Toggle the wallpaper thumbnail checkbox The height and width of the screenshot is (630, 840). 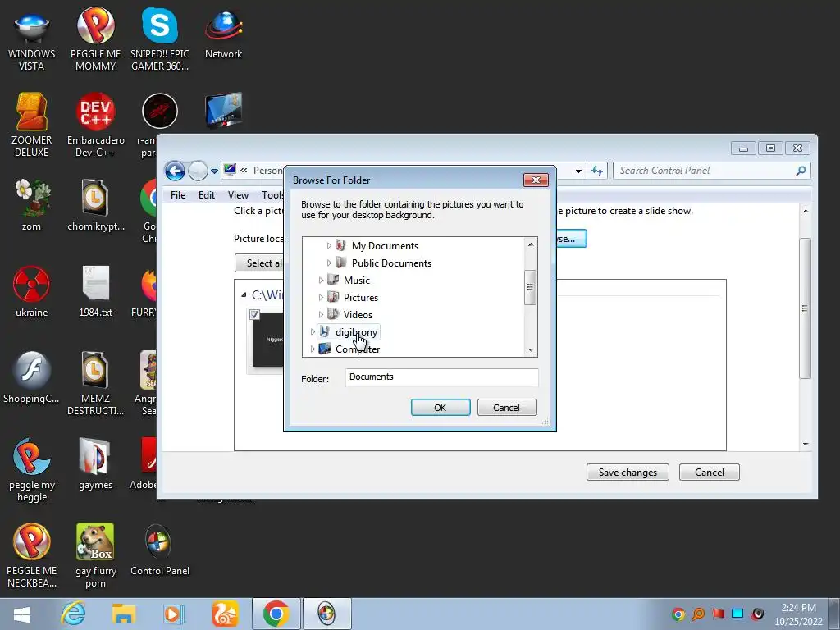click(x=255, y=315)
